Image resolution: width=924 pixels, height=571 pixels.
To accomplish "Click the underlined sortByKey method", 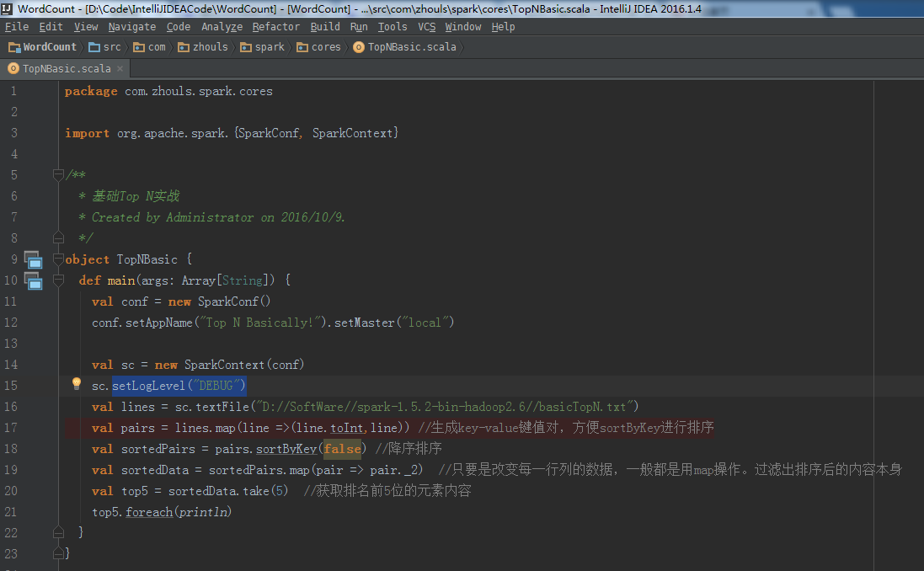I will (x=286, y=449).
